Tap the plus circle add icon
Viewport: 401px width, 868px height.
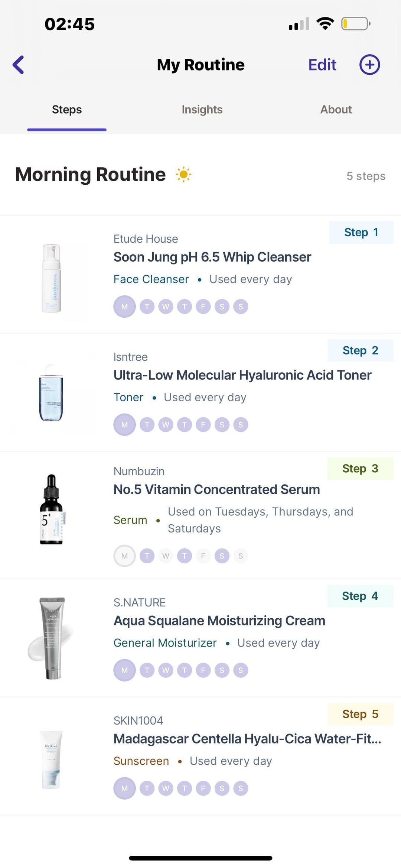[x=369, y=65]
